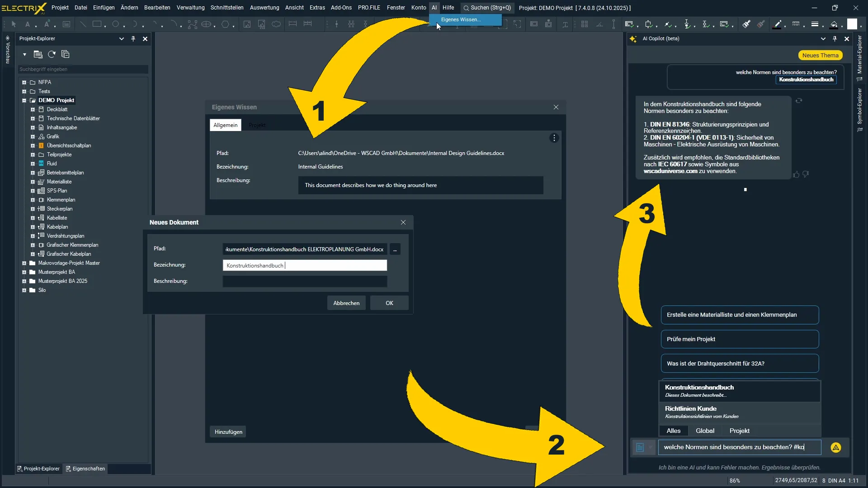Click regenerate icon beside the Copilot answer
Viewport: 868px width, 488px height.
(x=799, y=101)
